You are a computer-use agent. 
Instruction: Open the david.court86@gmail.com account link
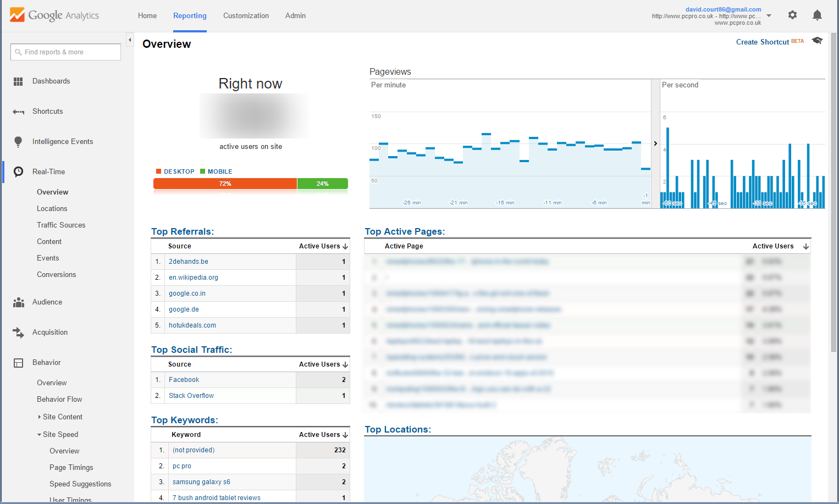tap(723, 9)
